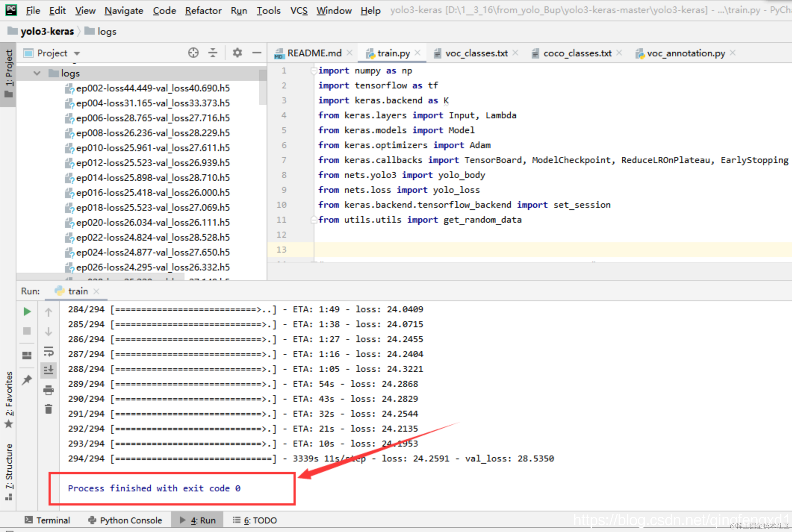Select ep010-loss25.961-val_loss27.611.h5 file

[x=152, y=148]
